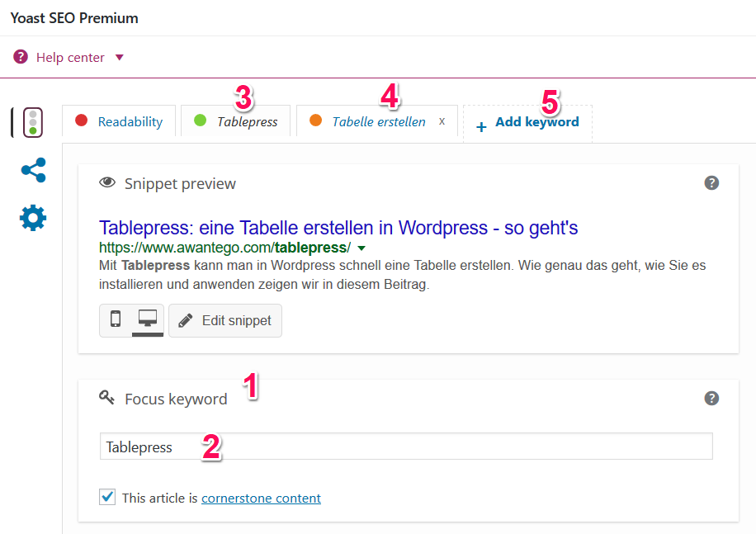Click the Focus keyword heading
Image resolution: width=756 pixels, height=534 pixels.
pyautogui.click(x=176, y=399)
